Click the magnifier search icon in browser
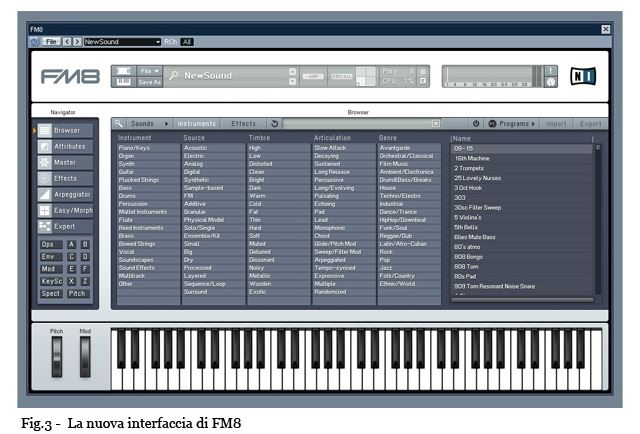 tap(119, 124)
